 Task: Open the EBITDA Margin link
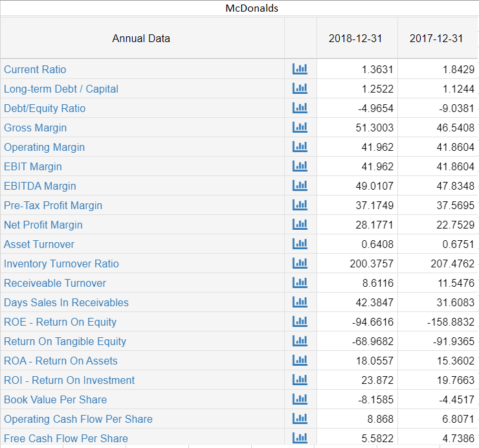click(x=40, y=186)
